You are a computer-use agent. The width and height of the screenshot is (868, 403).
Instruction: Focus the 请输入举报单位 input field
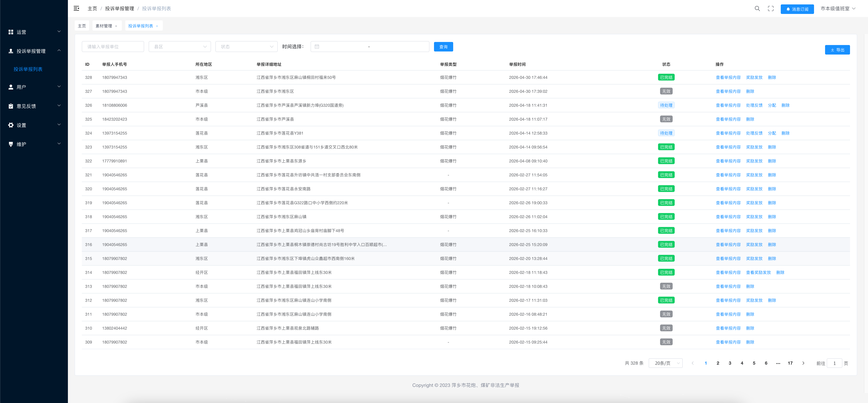tap(113, 47)
